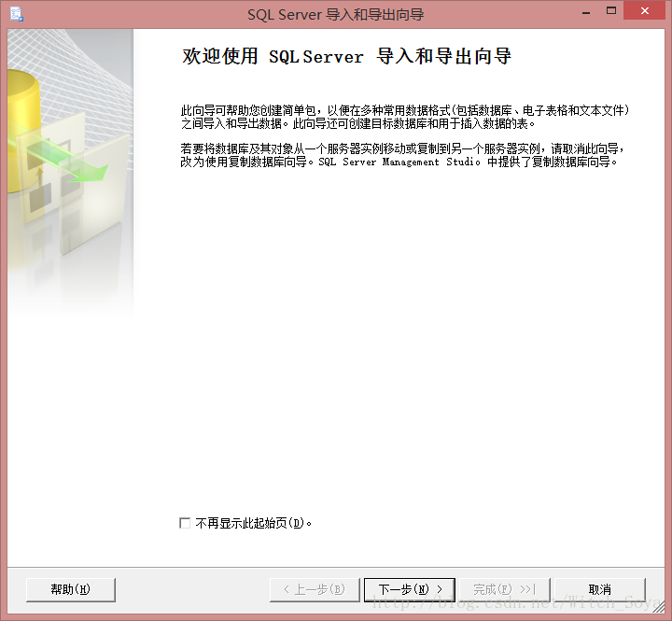This screenshot has width=672, height=621.
Task: Cancel the wizard with 取消
Action: point(600,589)
